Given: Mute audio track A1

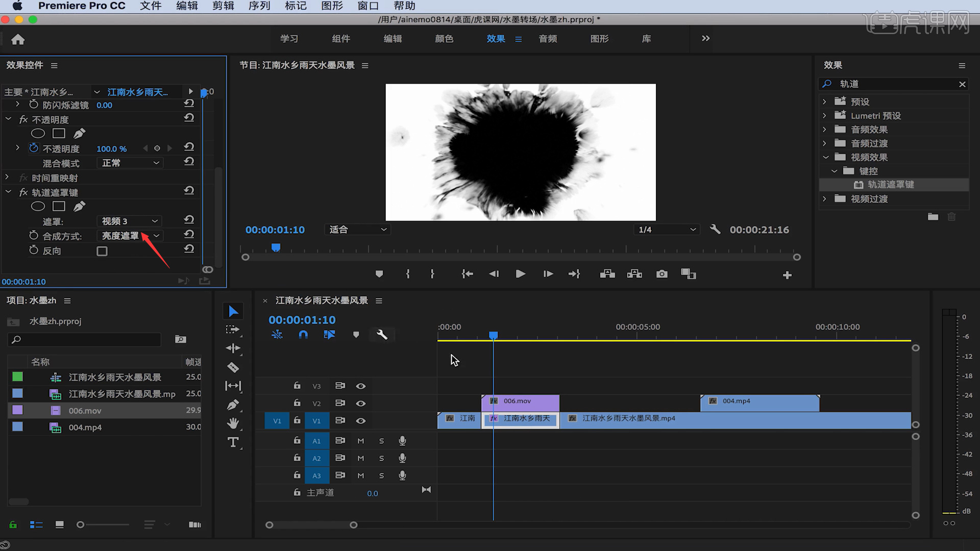Looking at the screenshot, I should pyautogui.click(x=360, y=441).
